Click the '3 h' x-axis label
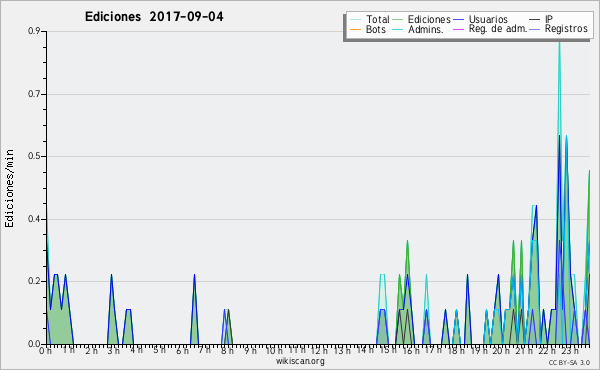The width and height of the screenshot is (600, 370). 113,351
